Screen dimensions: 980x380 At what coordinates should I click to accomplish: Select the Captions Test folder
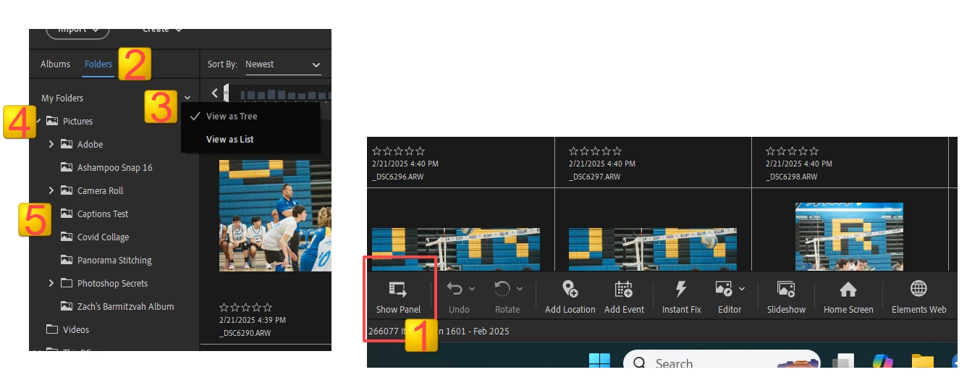click(x=103, y=214)
